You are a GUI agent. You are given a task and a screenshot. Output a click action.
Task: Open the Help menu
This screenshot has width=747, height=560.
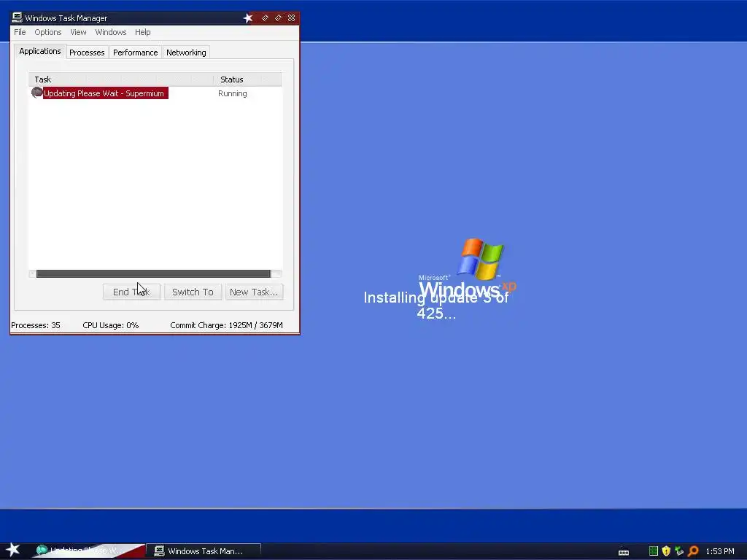(142, 32)
